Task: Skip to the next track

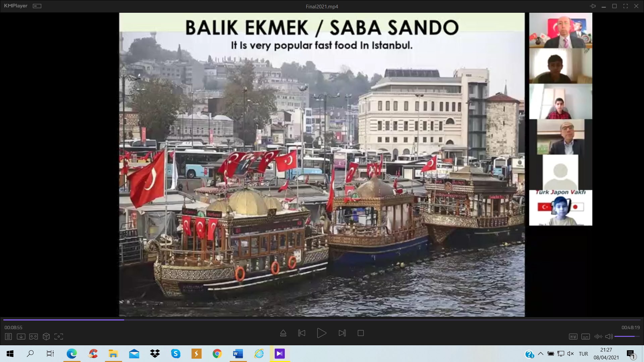Action: pyautogui.click(x=342, y=333)
